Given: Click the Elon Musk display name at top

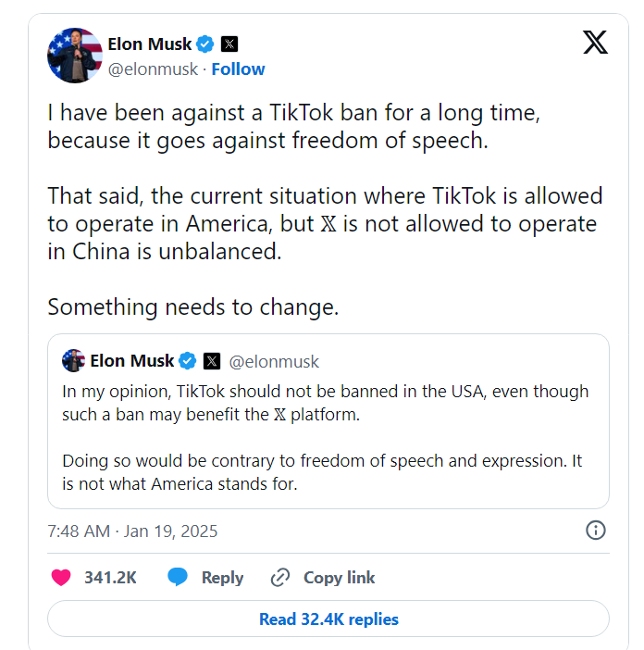Looking at the screenshot, I should (x=150, y=44).
